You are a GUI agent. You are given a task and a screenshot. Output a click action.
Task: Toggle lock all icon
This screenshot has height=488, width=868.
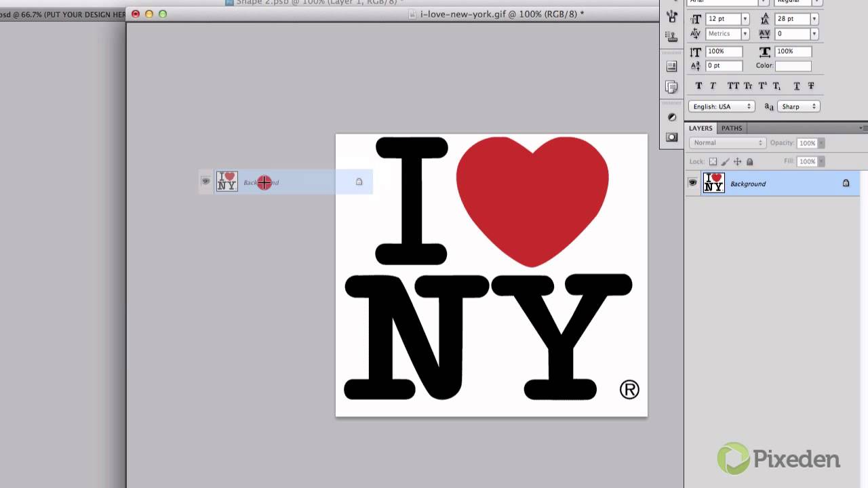point(749,162)
